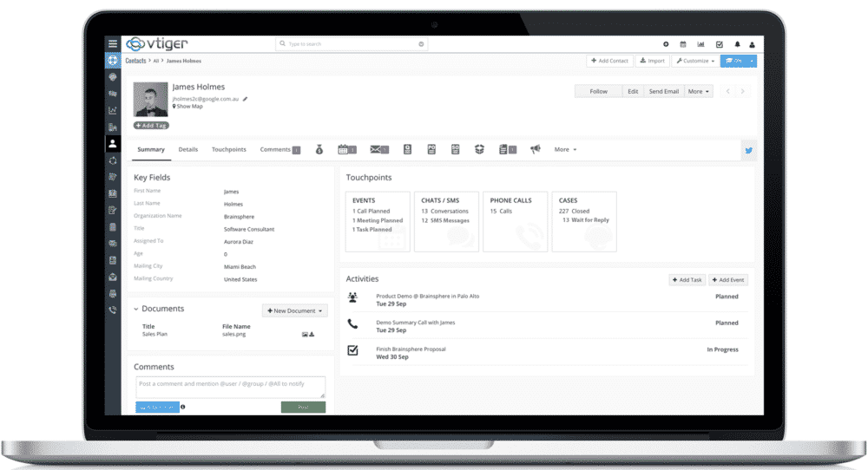Viewport: 868px width, 470px height.
Task: Collapse the Documents section chevron
Action: point(136,309)
